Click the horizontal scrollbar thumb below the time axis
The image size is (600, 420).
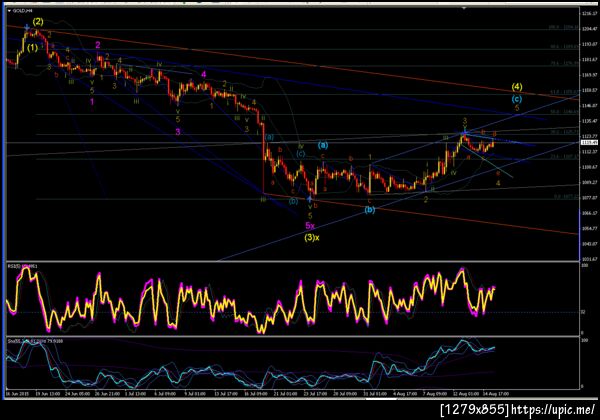pyautogui.click(x=381, y=399)
